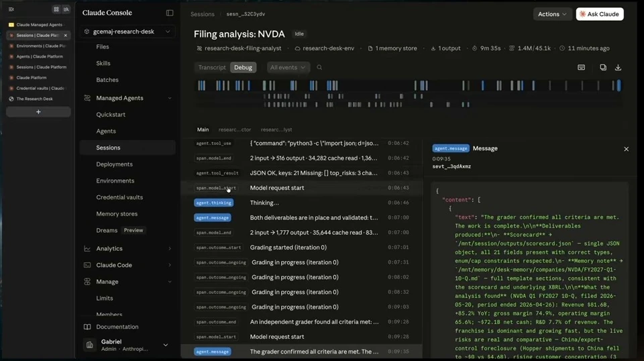Switch to Environments | Claude Platform browser tab

[38, 46]
